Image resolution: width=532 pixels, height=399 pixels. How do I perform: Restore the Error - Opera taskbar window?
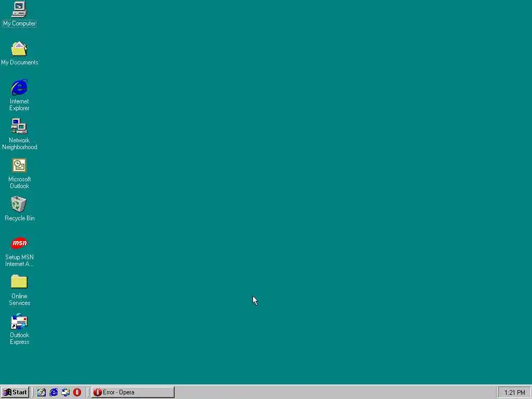tap(132, 392)
